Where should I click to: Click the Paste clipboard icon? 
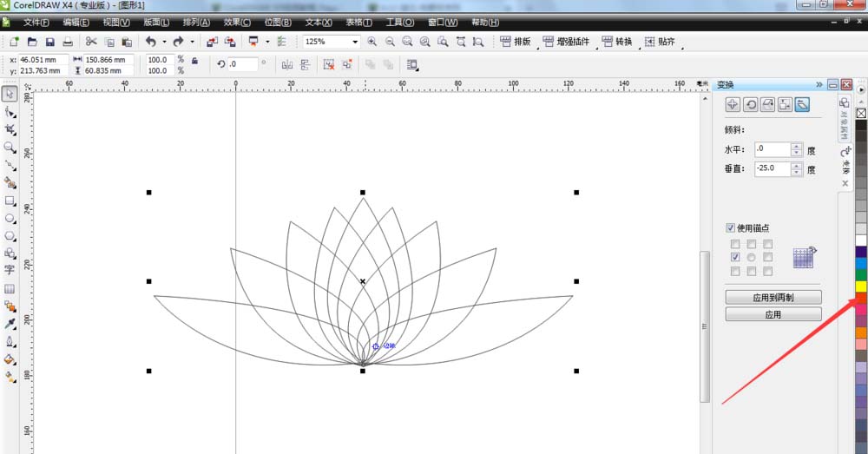[x=127, y=42]
